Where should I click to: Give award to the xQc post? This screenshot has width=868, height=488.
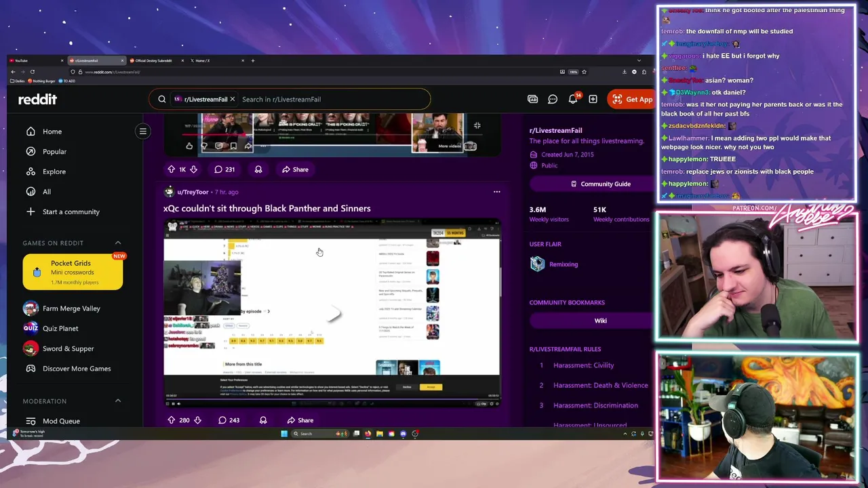(263, 420)
